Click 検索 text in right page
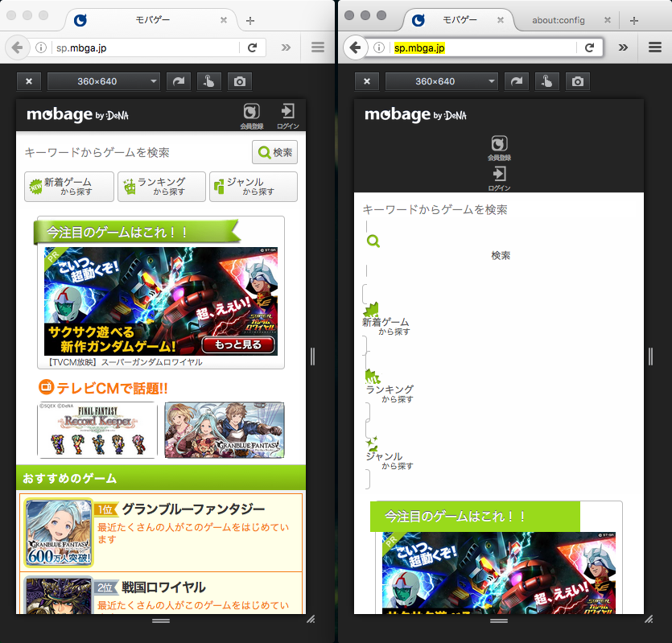The height and width of the screenshot is (643, 672). click(501, 255)
